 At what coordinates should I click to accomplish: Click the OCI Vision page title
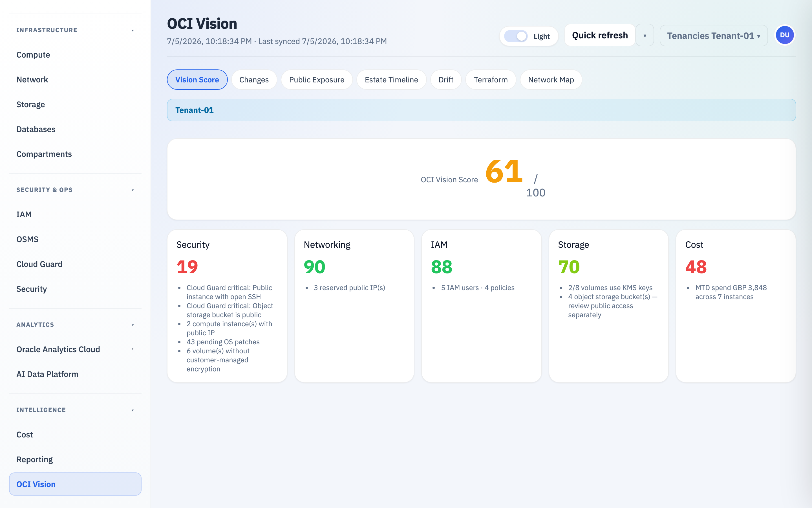point(202,23)
